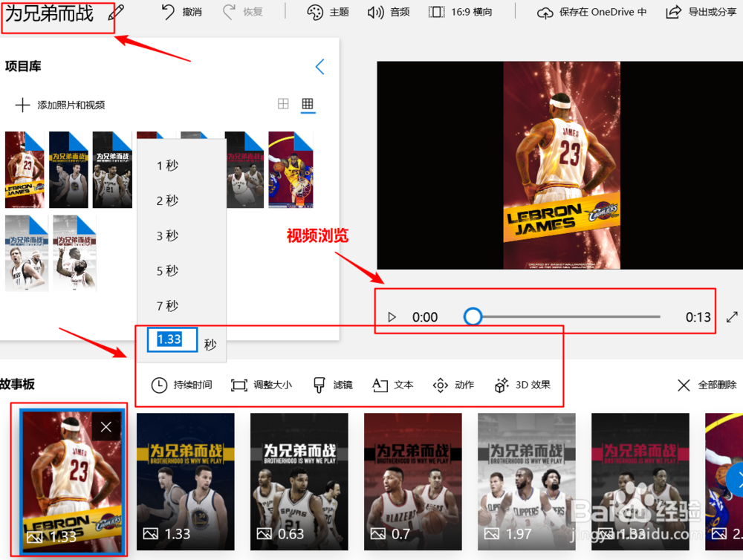This screenshot has width=743, height=560.
Task: Select the LeBron James library thumbnail
Action: pos(25,170)
